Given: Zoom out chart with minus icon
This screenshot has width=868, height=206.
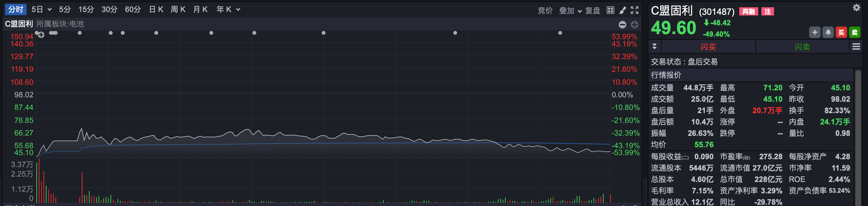Looking at the screenshot, I should pos(622,25).
